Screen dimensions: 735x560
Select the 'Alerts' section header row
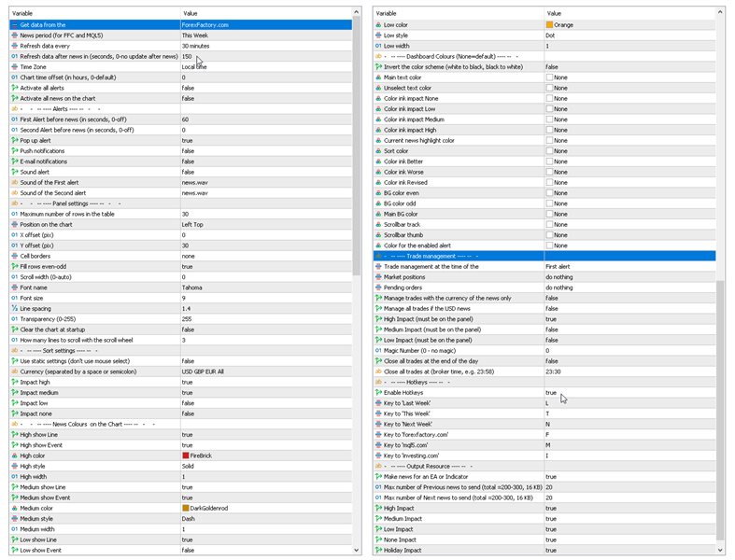pyautogui.click(x=180, y=108)
